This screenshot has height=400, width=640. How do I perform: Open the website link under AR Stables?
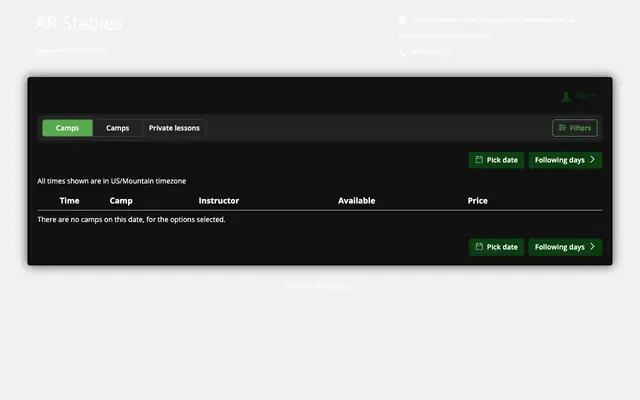point(72,50)
